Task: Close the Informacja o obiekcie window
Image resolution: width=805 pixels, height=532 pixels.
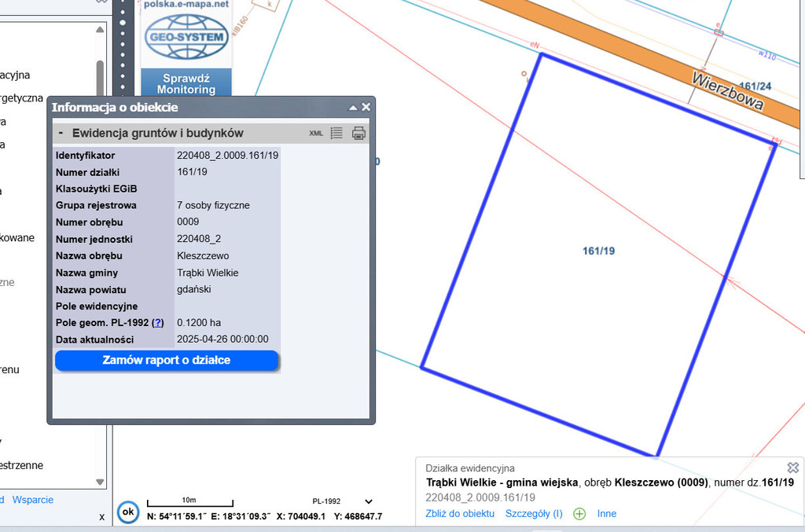Action: click(366, 107)
